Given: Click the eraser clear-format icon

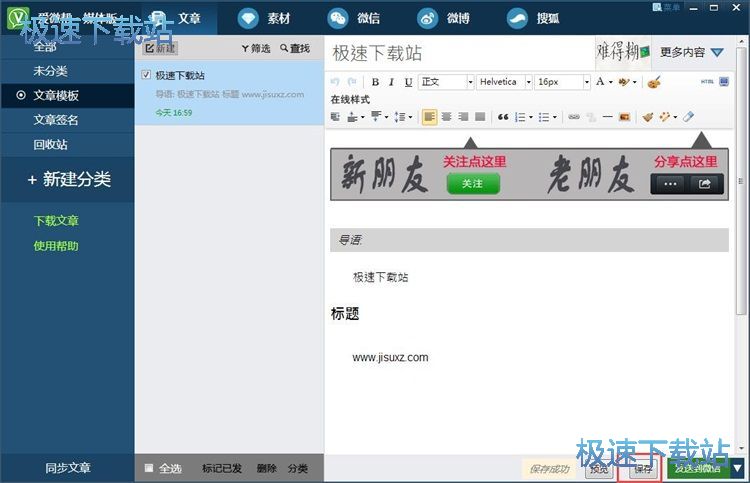Looking at the screenshot, I should [688, 117].
